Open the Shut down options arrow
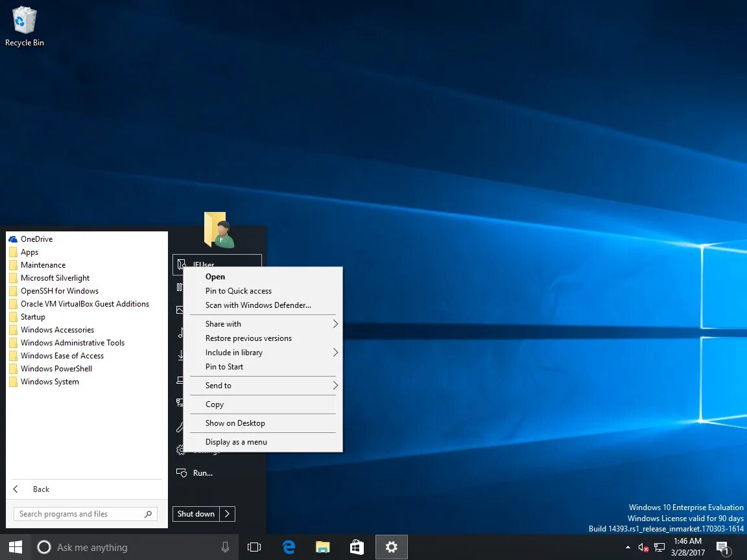The width and height of the screenshot is (747, 560). (228, 513)
